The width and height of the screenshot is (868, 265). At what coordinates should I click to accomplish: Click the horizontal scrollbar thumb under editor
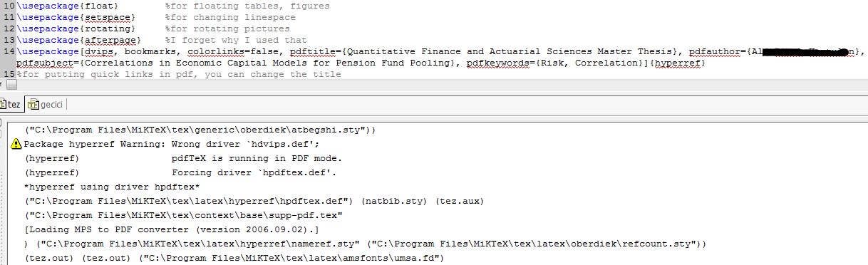[11, 85]
